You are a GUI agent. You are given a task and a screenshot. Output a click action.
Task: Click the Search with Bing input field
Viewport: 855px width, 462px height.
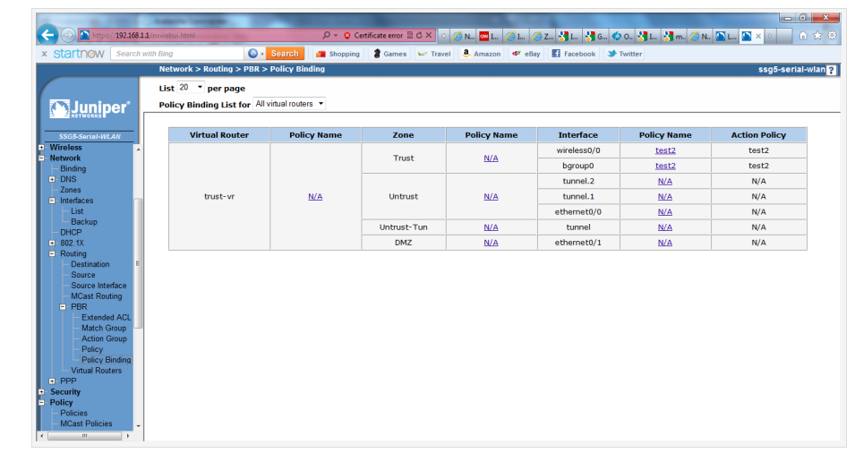[x=177, y=54]
